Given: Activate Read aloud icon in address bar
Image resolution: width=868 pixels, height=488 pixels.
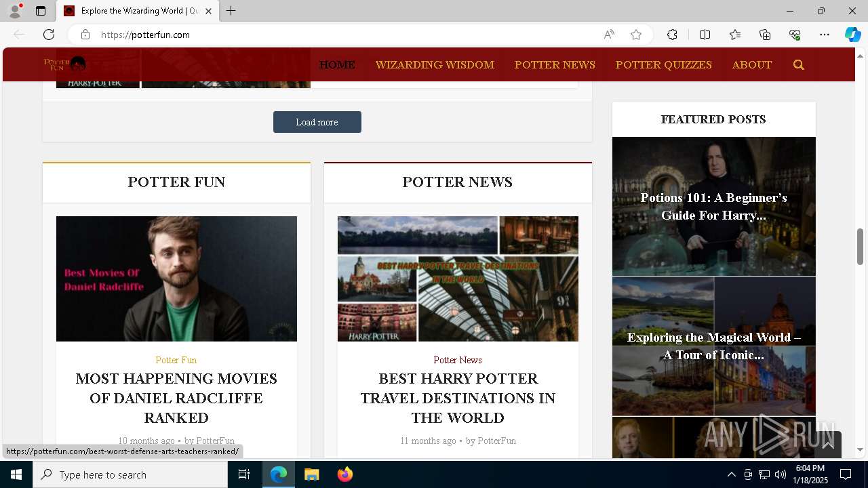Looking at the screenshot, I should click(609, 35).
